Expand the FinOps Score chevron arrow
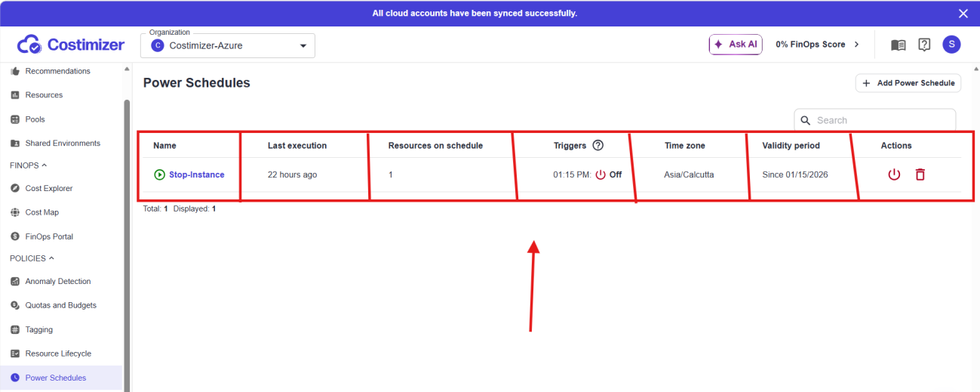Image resolution: width=980 pixels, height=392 pixels. tap(856, 45)
